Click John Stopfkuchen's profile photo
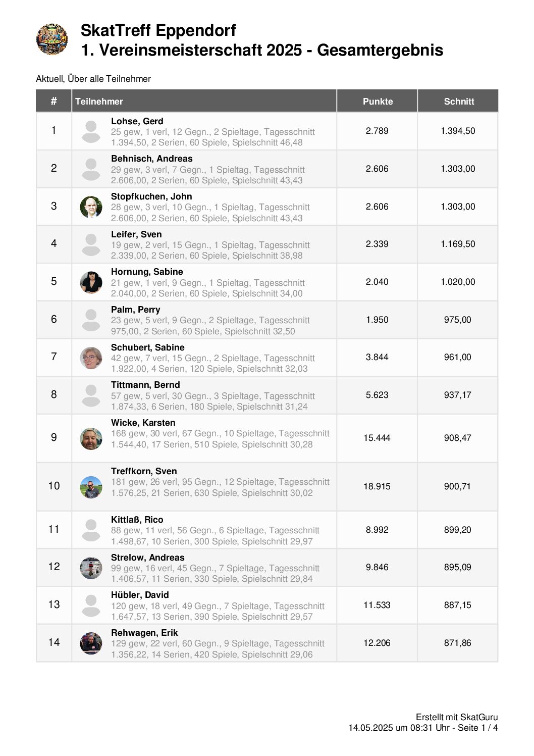The width and height of the screenshot is (534, 756). [x=91, y=207]
